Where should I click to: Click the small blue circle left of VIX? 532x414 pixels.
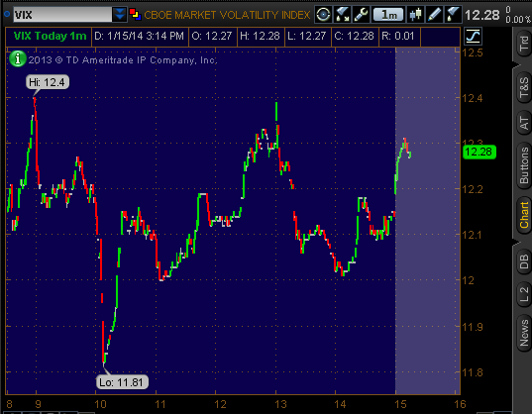(x=7, y=14)
